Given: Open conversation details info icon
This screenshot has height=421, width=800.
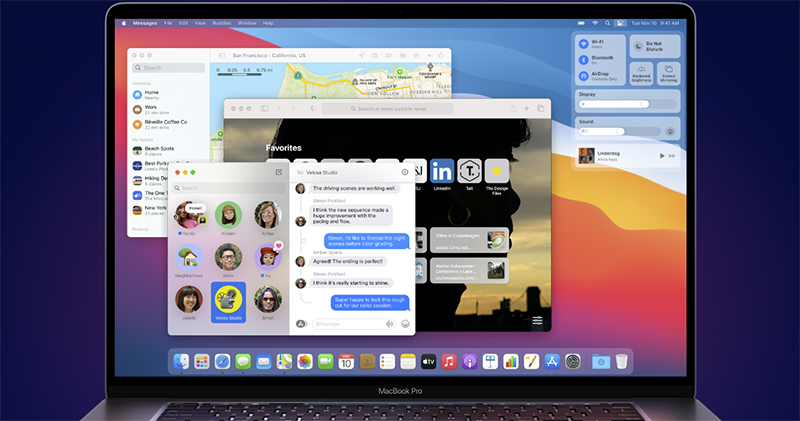Looking at the screenshot, I should (x=404, y=172).
